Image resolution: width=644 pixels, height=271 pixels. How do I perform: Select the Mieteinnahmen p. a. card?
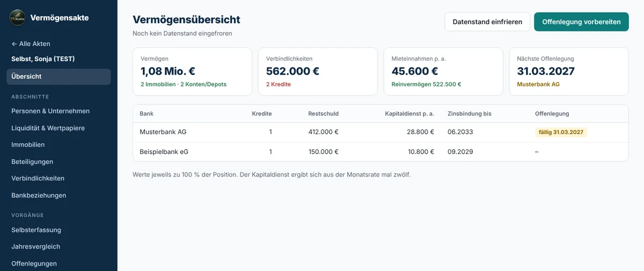click(x=443, y=72)
